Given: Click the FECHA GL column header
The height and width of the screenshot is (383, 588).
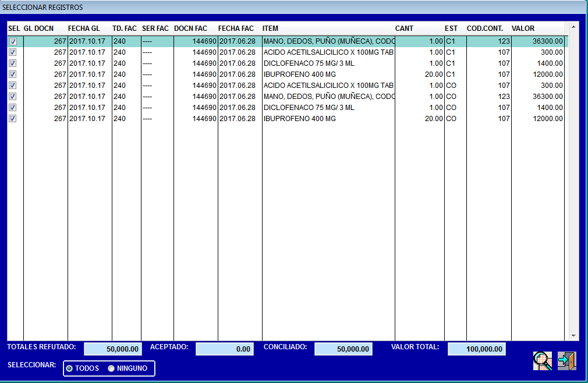Looking at the screenshot, I should coord(90,29).
